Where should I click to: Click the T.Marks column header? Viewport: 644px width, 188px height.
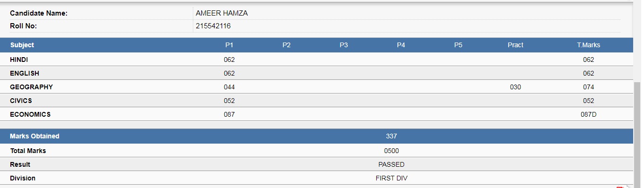588,45
